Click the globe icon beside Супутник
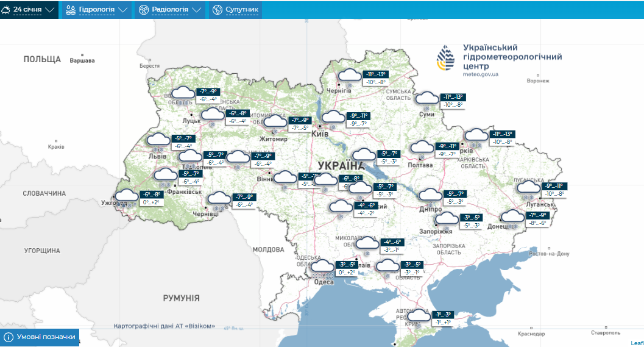Screen dimensions: 644x347 pos(218,10)
